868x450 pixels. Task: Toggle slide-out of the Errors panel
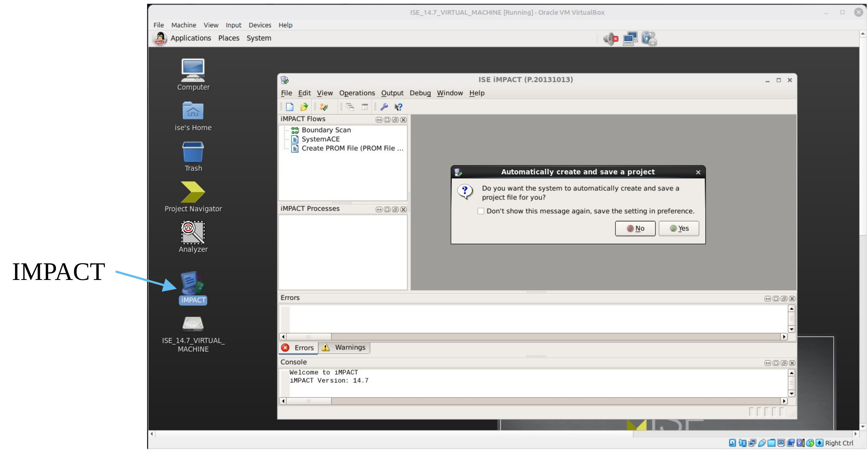(768, 299)
